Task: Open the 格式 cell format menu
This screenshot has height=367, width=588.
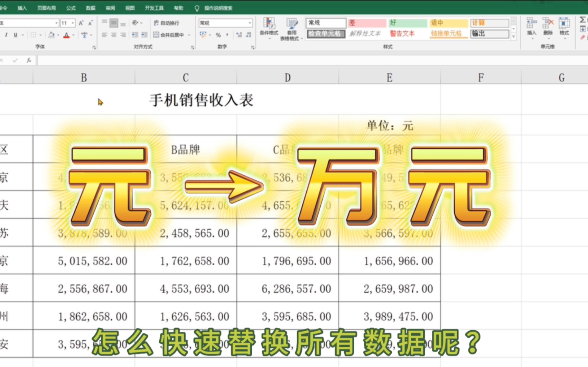Action: point(564,28)
